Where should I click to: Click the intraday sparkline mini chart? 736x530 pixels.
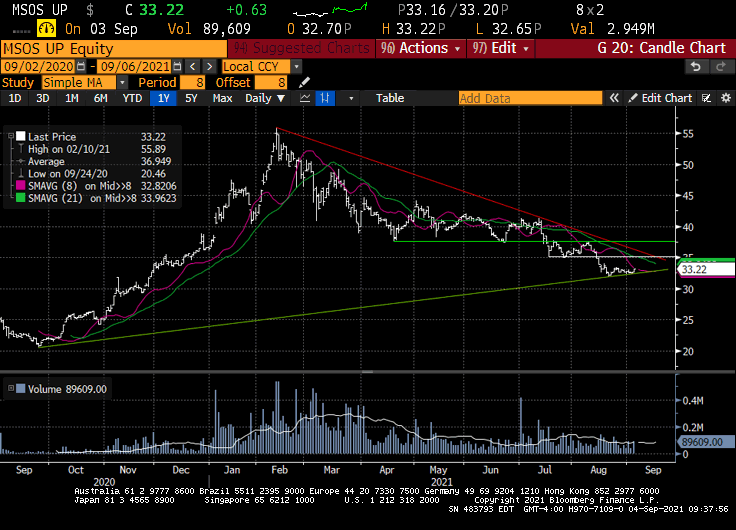point(330,10)
